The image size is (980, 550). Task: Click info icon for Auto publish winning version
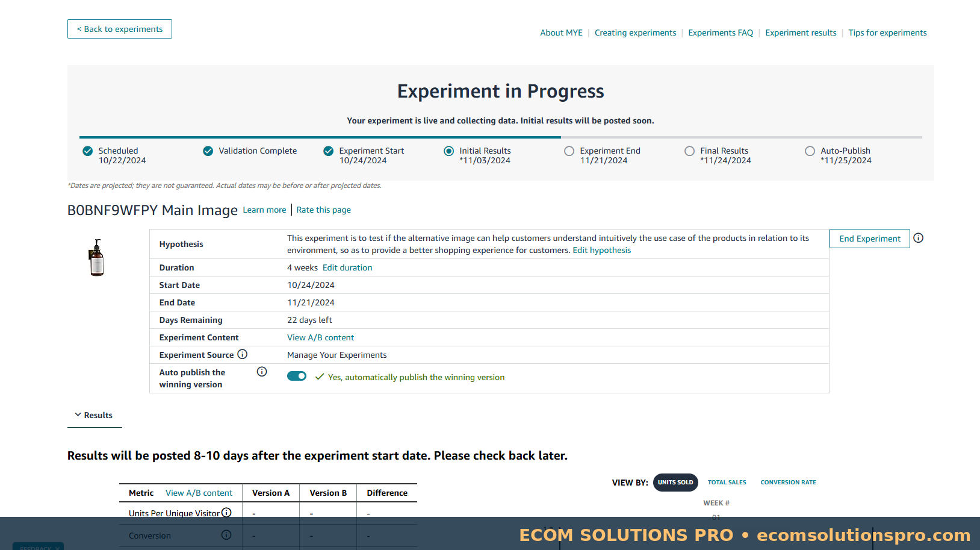[262, 372]
